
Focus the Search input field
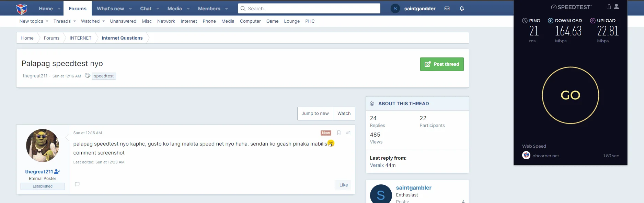tap(309, 9)
